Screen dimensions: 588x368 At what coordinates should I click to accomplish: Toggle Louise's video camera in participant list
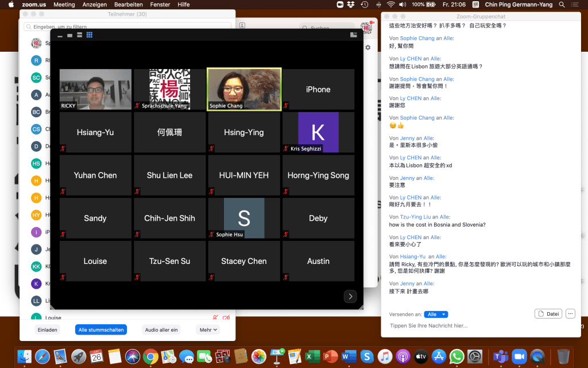click(x=226, y=317)
